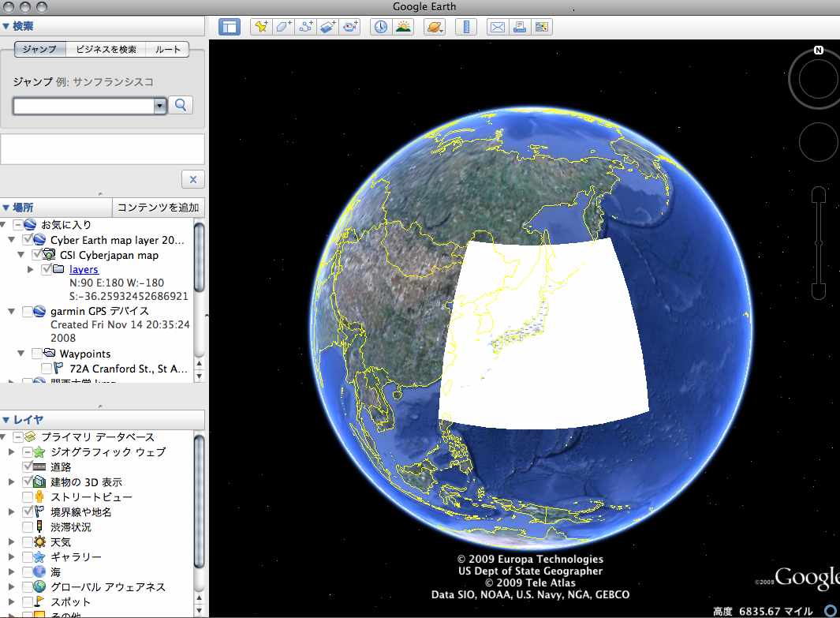Toggle the layers folder checkbox

click(x=47, y=269)
